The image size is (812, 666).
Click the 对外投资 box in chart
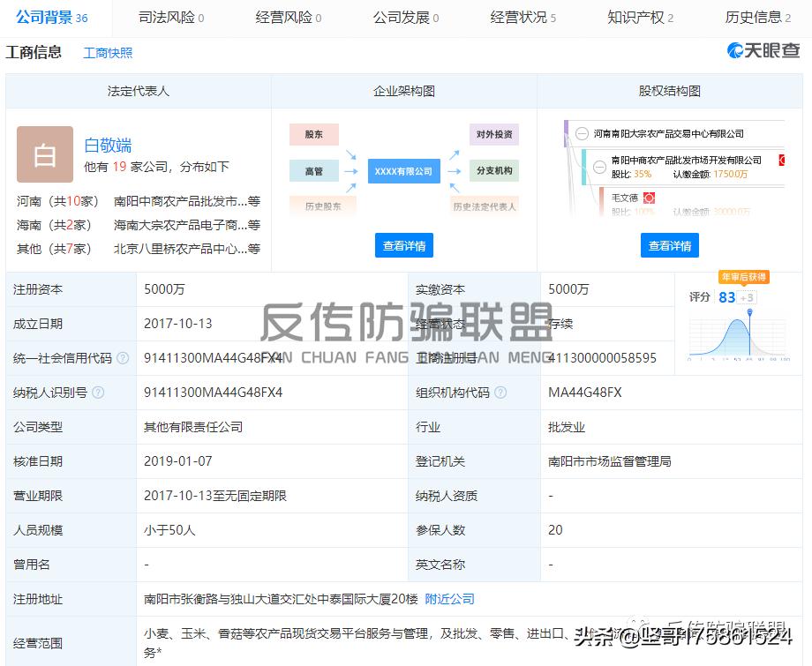coord(494,135)
